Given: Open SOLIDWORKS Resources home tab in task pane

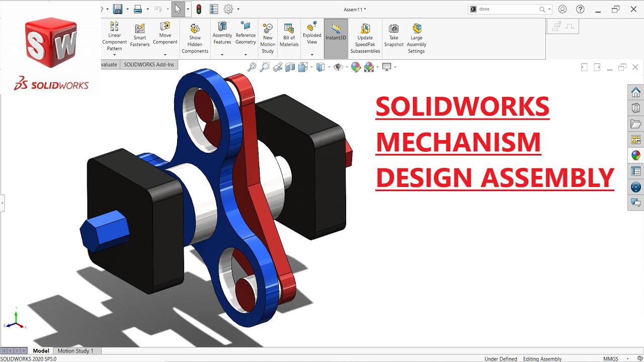Looking at the screenshot, I should [636, 92].
